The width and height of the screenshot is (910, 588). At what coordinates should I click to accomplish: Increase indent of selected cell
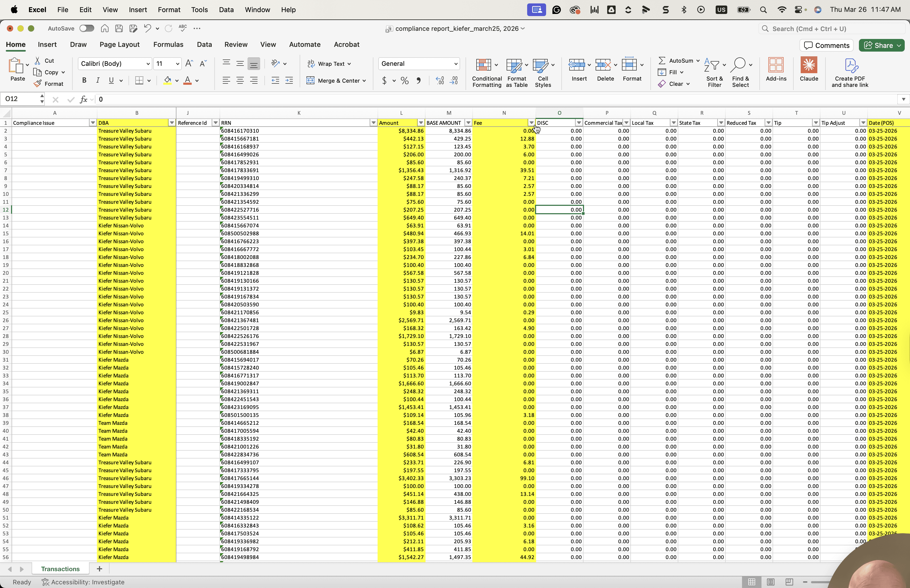[x=289, y=81]
